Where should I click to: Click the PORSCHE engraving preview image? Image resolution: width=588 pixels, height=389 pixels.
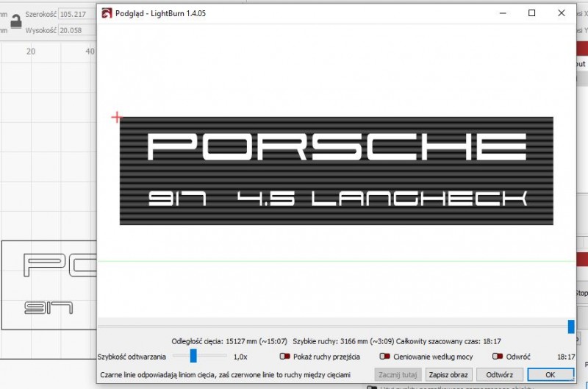[337, 171]
